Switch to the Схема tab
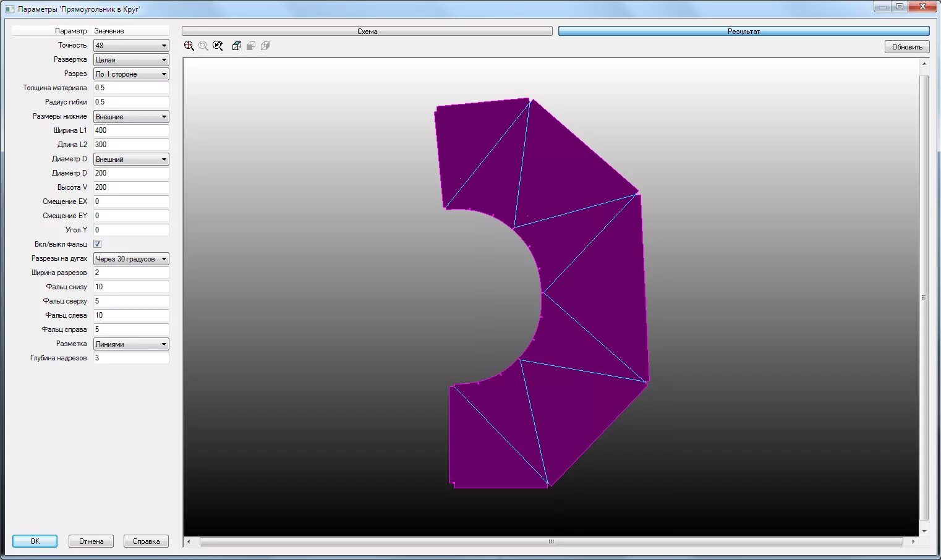The width and height of the screenshot is (941, 560). [x=367, y=31]
